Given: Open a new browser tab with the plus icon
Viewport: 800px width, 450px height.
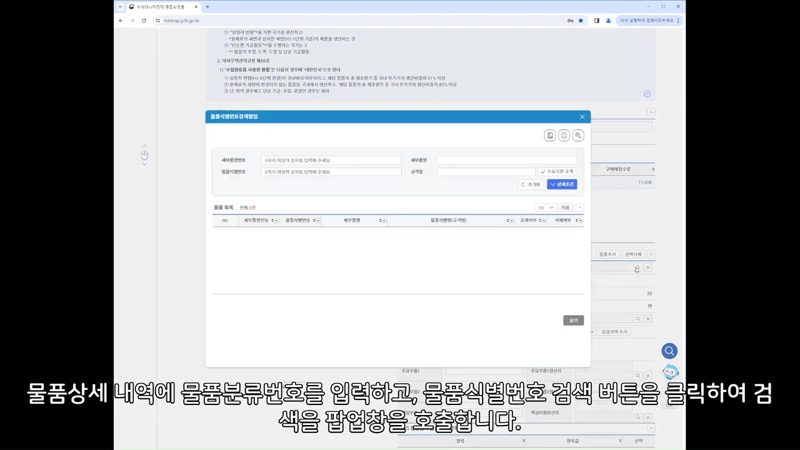Looking at the screenshot, I should tap(208, 7).
